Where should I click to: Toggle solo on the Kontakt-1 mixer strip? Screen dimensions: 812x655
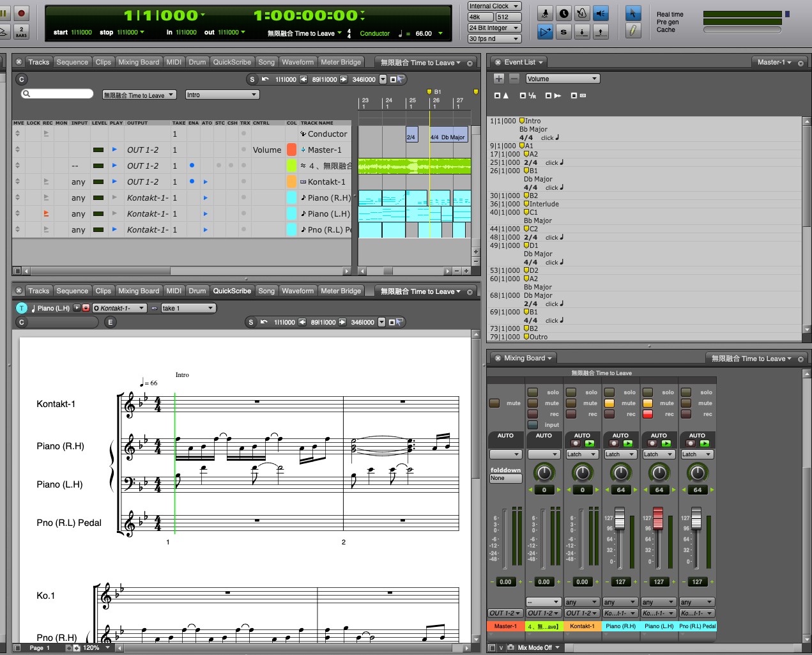(x=571, y=392)
